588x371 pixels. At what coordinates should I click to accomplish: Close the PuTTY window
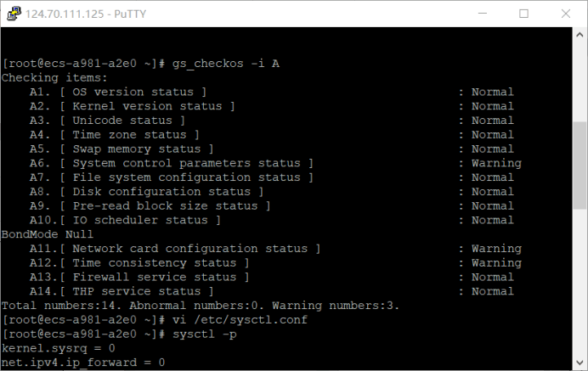coord(566,14)
